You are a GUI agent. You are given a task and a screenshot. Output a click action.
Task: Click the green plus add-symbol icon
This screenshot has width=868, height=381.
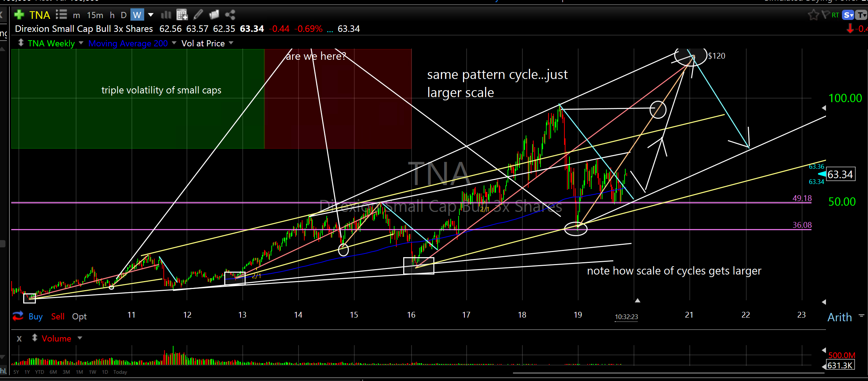pyautogui.click(x=19, y=15)
